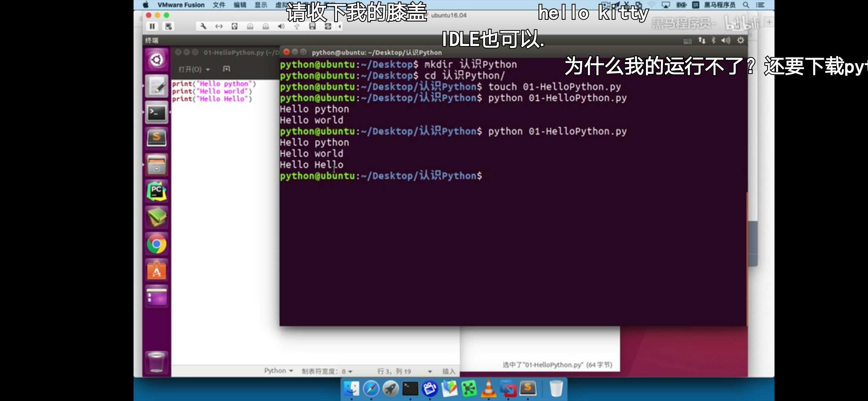The width and height of the screenshot is (868, 401).
Task: Click the 插入 insert mode indicator
Action: (x=448, y=371)
